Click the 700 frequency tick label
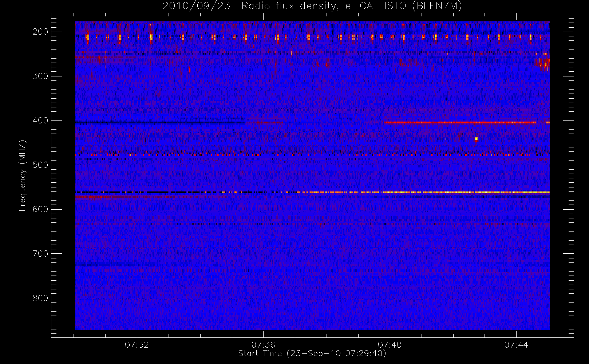589x364 pixels. click(x=40, y=254)
